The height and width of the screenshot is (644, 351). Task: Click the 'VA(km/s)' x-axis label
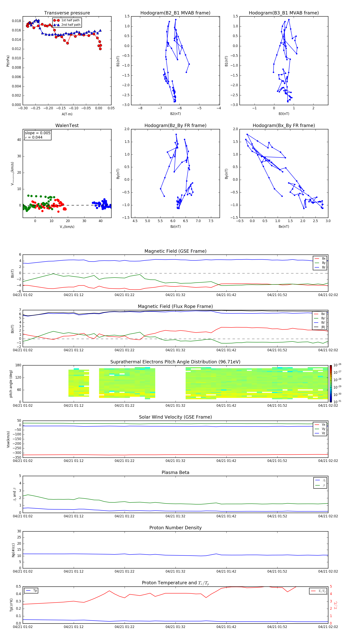[67, 227]
